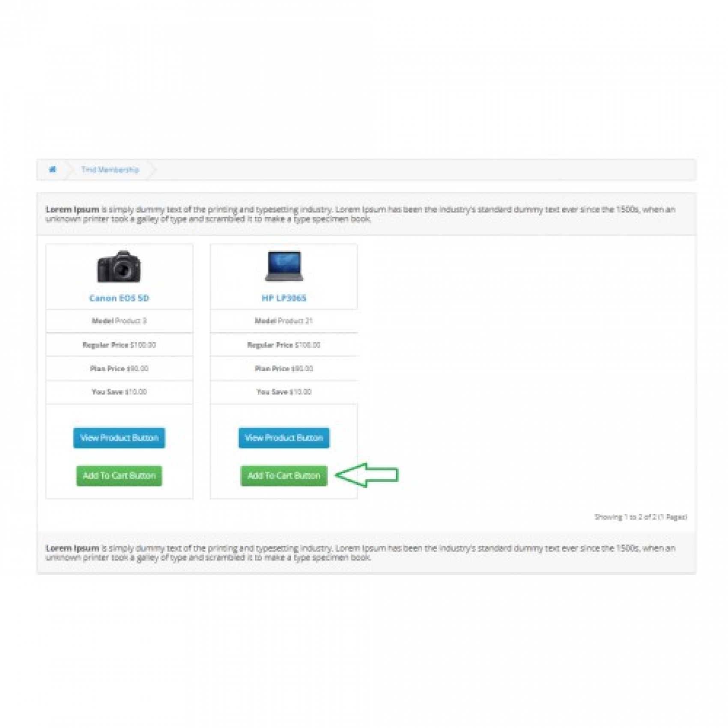This screenshot has width=728, height=728.
Task: Click the bold Lorem Ipsum text in the top description
Action: (72, 209)
